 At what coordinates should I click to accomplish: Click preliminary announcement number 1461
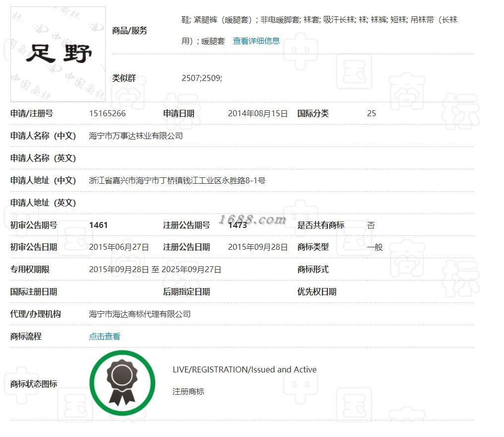pyautogui.click(x=98, y=225)
